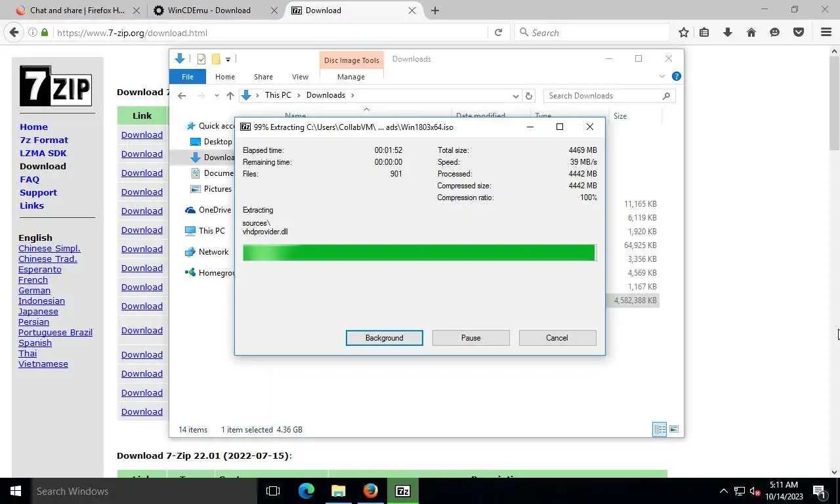Click the 7-ZIP logo
This screenshot has width=840, height=504.
coord(55,86)
